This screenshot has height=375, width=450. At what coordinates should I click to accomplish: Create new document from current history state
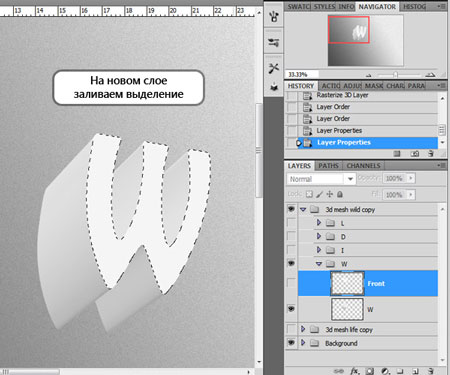pyautogui.click(x=397, y=154)
